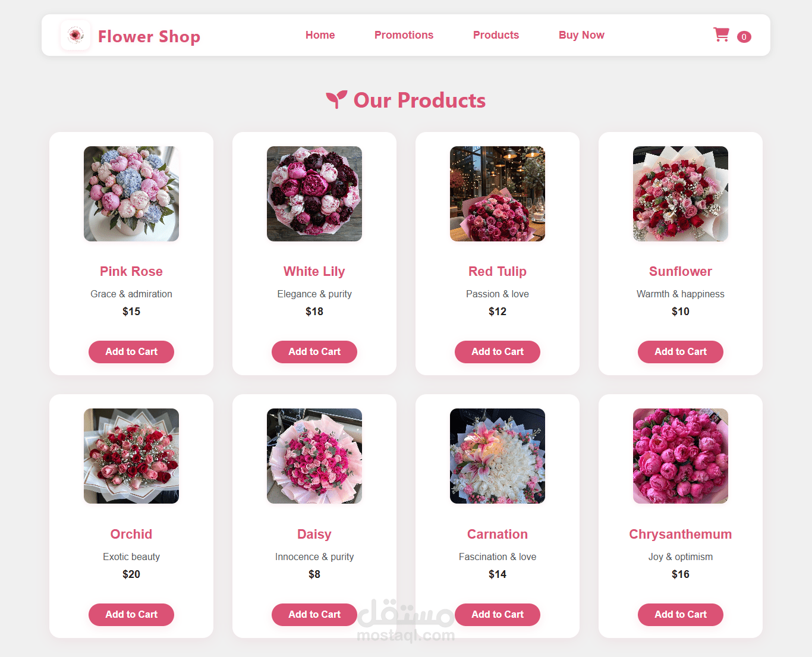812x657 pixels.
Task: Add Orchid to cart
Action: 131,615
